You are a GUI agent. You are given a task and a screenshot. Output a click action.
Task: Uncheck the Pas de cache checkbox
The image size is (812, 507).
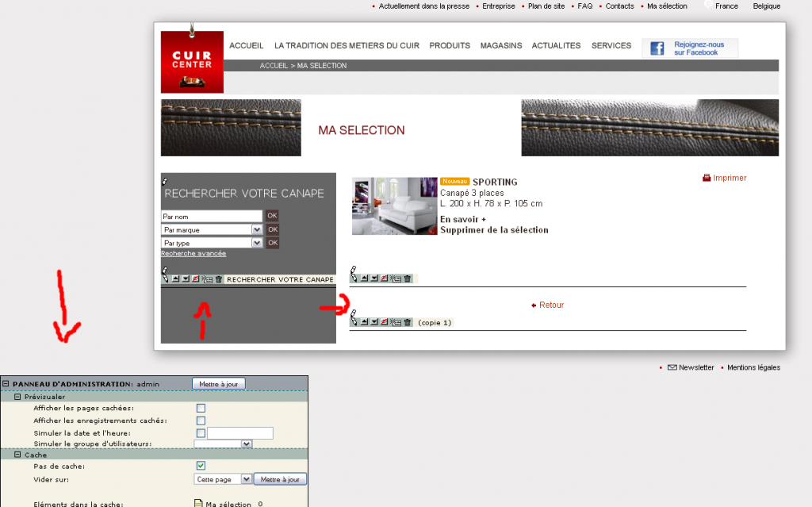[201, 466]
